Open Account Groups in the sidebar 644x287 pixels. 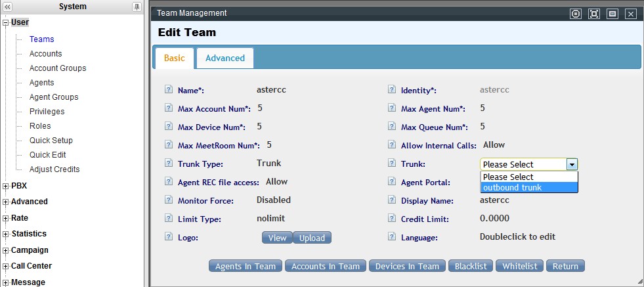point(58,68)
